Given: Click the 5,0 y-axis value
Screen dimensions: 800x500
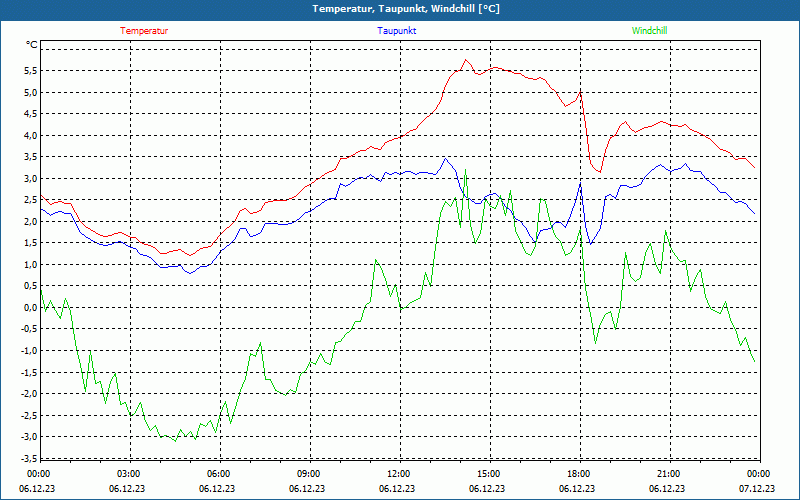Looking at the screenshot, I should pyautogui.click(x=31, y=92).
